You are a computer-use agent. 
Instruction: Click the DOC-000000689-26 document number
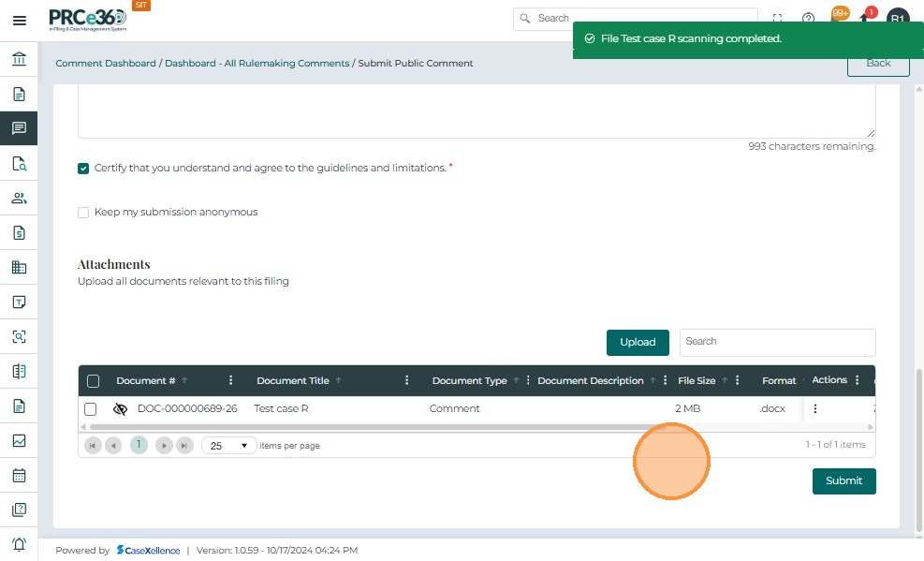187,408
